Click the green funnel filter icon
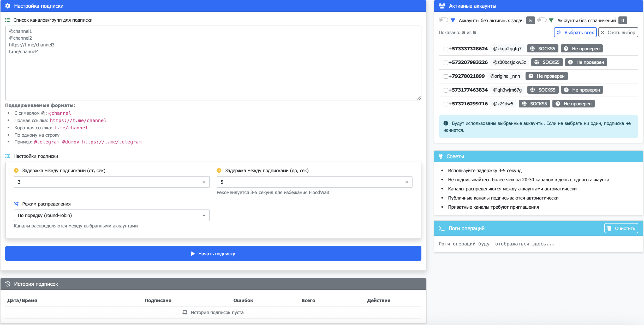This screenshot has width=644, height=325. 551,20
